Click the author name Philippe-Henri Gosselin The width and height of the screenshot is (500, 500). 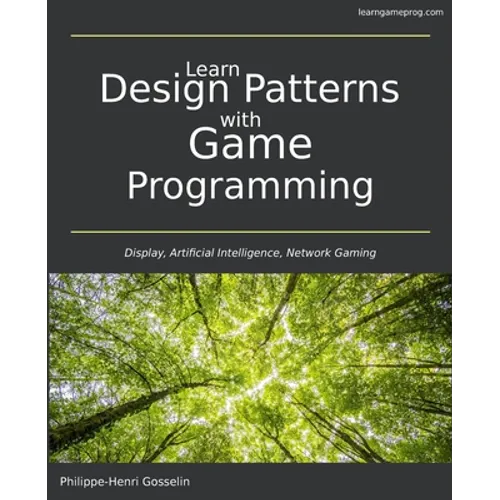125,482
